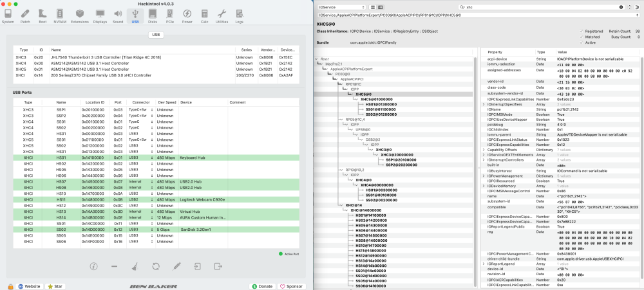Open the Utilities section icon

click(222, 17)
